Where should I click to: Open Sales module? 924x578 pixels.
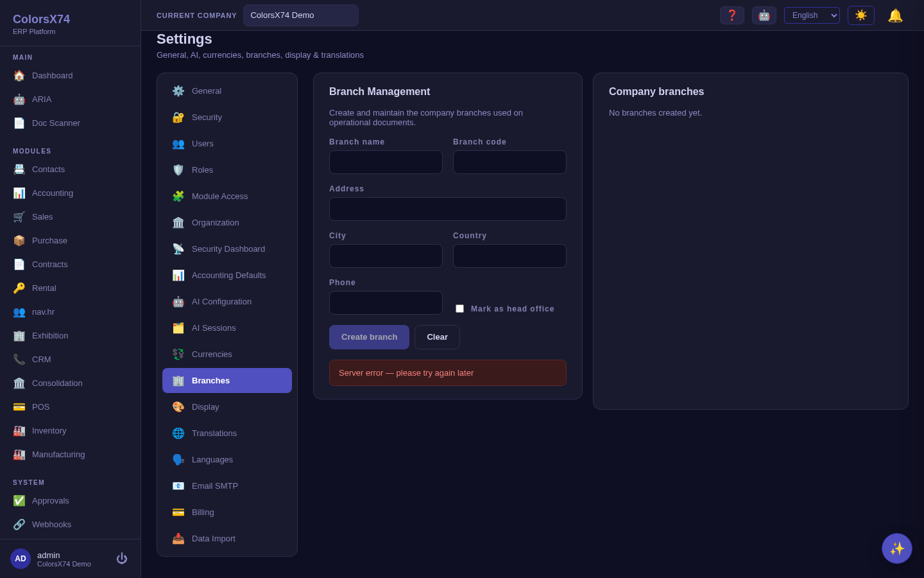[70, 217]
